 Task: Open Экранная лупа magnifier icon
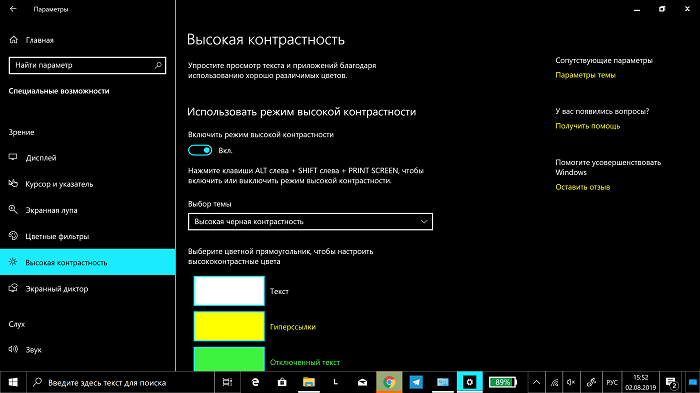pyautogui.click(x=13, y=209)
